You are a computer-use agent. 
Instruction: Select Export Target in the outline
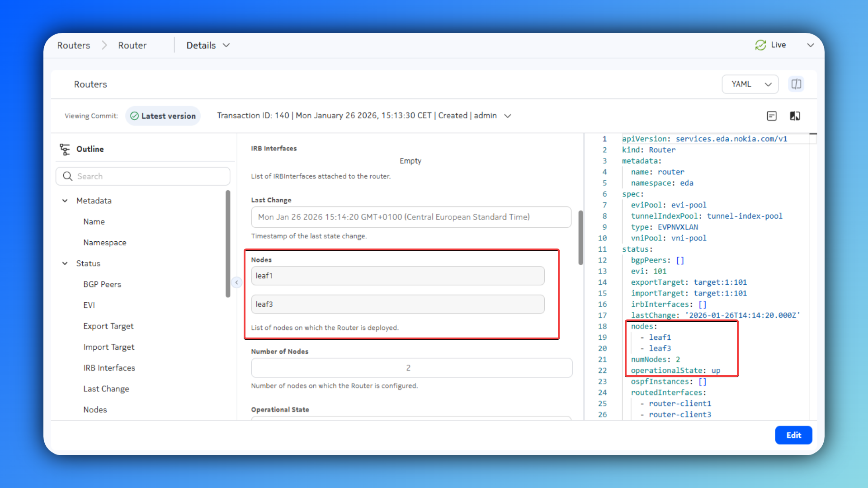click(108, 326)
